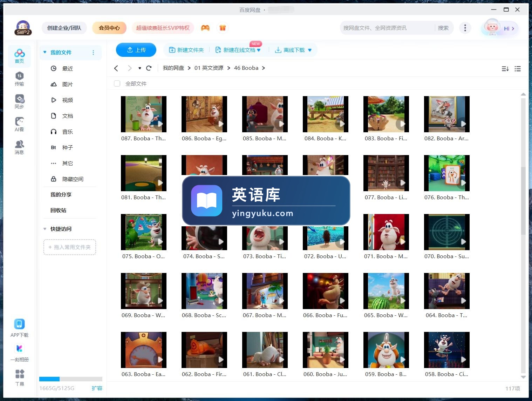Open 我的分享 section
Image resolution: width=532 pixels, height=401 pixels.
(x=61, y=194)
